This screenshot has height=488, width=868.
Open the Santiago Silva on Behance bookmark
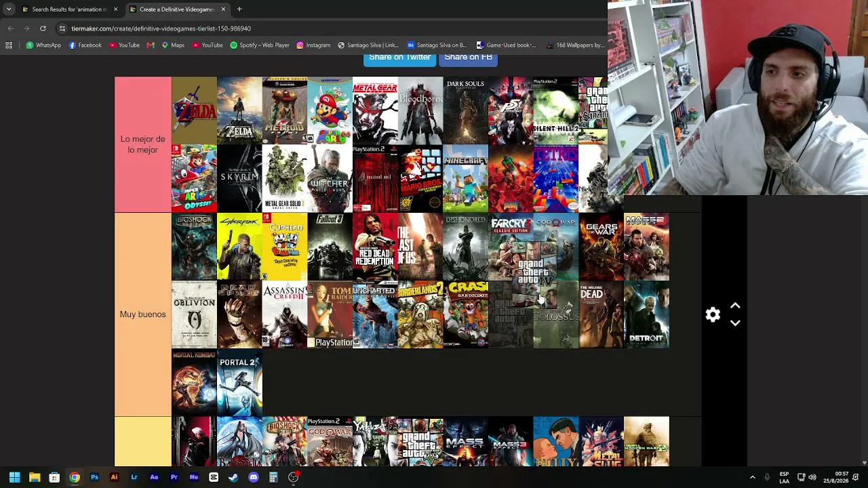(437, 45)
